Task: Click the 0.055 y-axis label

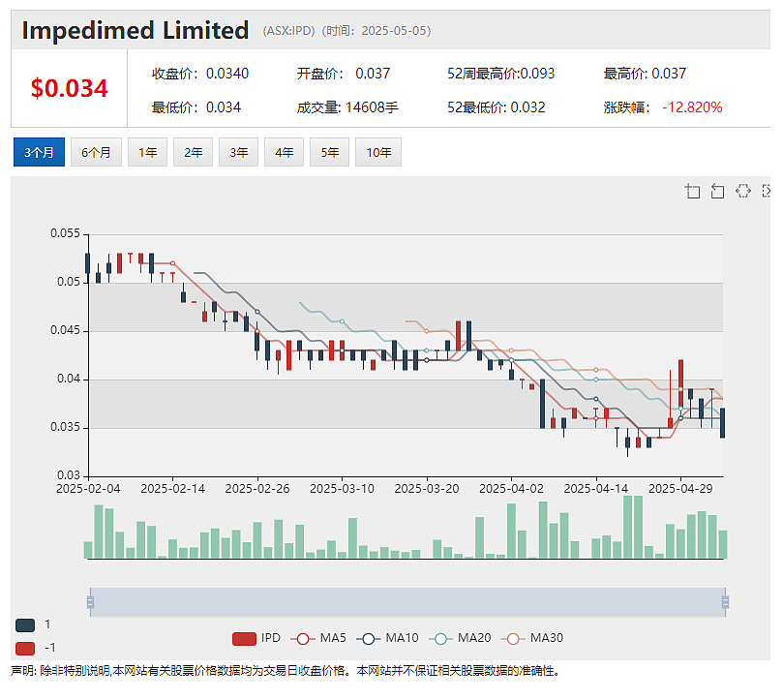Action: pos(65,233)
